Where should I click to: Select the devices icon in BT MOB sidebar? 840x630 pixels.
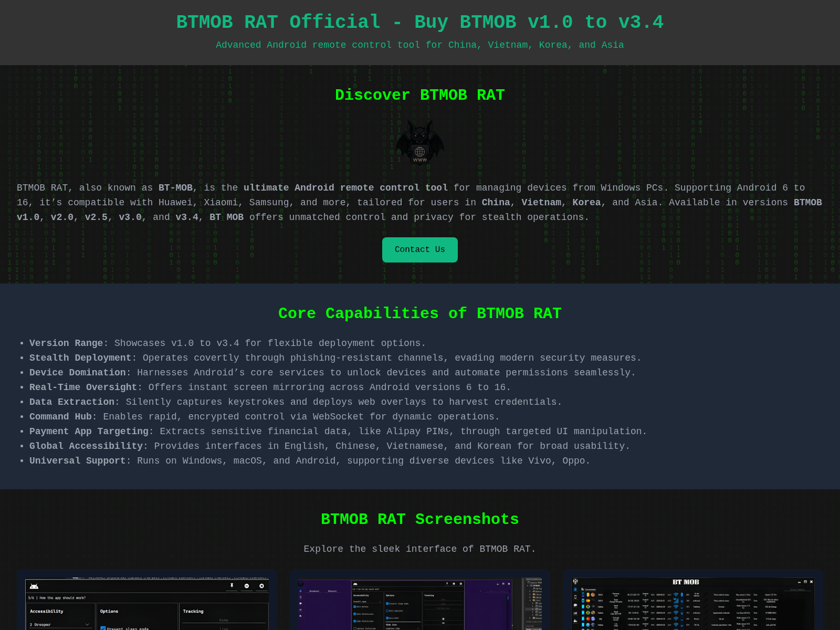(x=575, y=589)
